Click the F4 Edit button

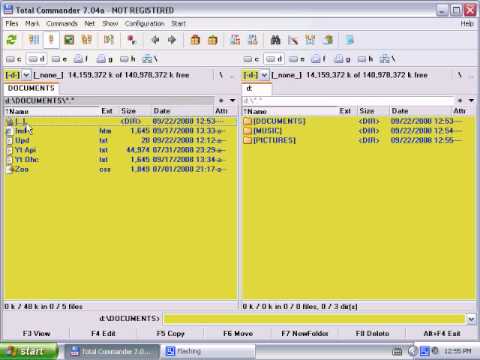pos(103,333)
